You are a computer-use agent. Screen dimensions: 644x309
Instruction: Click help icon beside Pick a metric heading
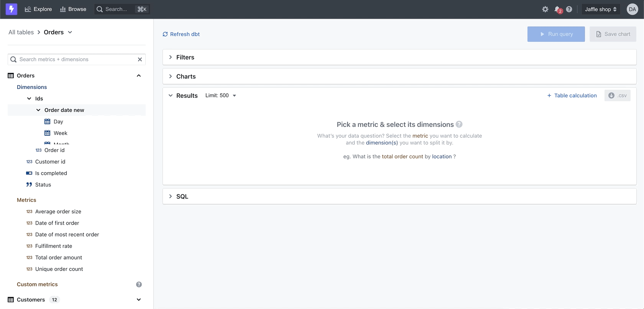(x=459, y=124)
